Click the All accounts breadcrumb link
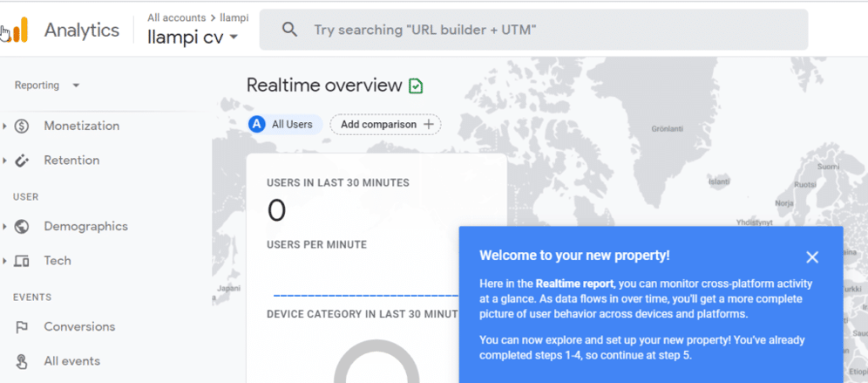Image resolution: width=868 pixels, height=383 pixels. point(177,17)
